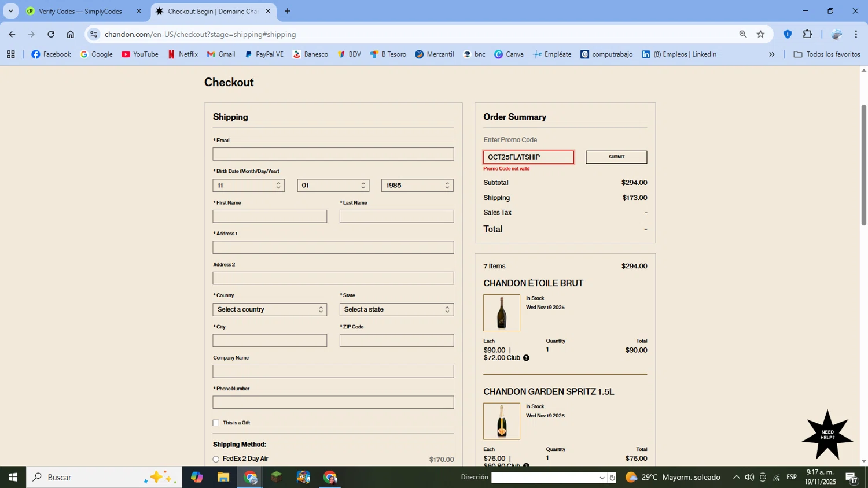The height and width of the screenshot is (488, 868).
Task: Open the taskbar notification center icon
Action: pos(852,478)
